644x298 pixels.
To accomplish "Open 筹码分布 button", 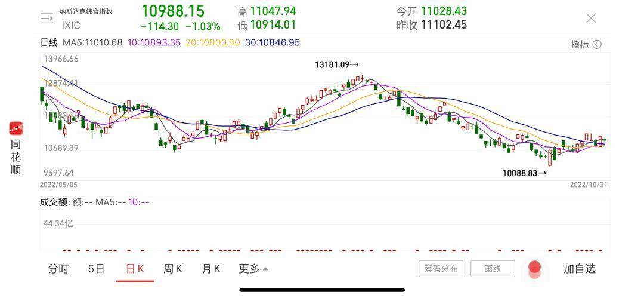I will (441, 269).
